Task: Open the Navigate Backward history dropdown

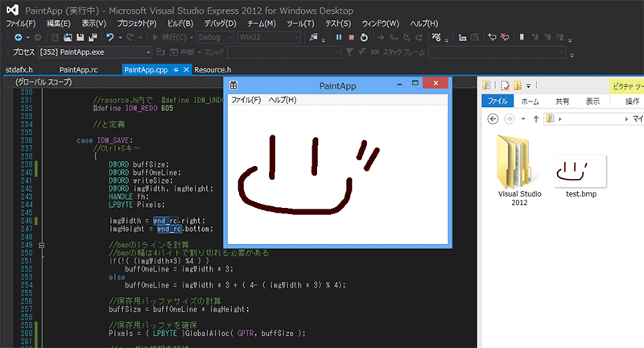Action: click(28, 37)
